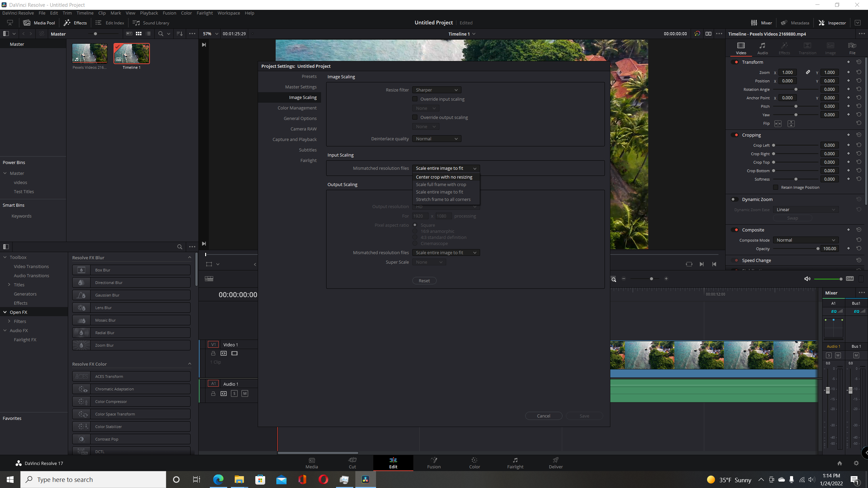Open the Metadata panel
The image size is (868, 488).
pos(795,23)
